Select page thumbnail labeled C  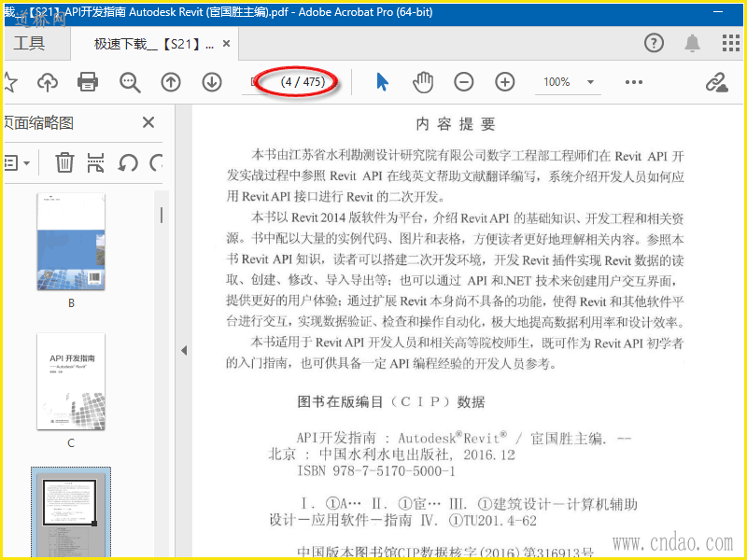point(71,382)
